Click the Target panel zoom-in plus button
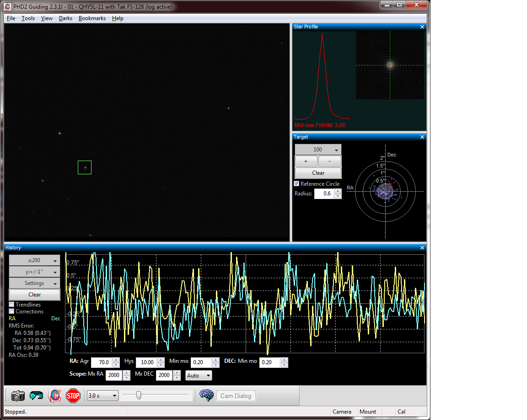The width and height of the screenshot is (527, 420). click(x=306, y=161)
